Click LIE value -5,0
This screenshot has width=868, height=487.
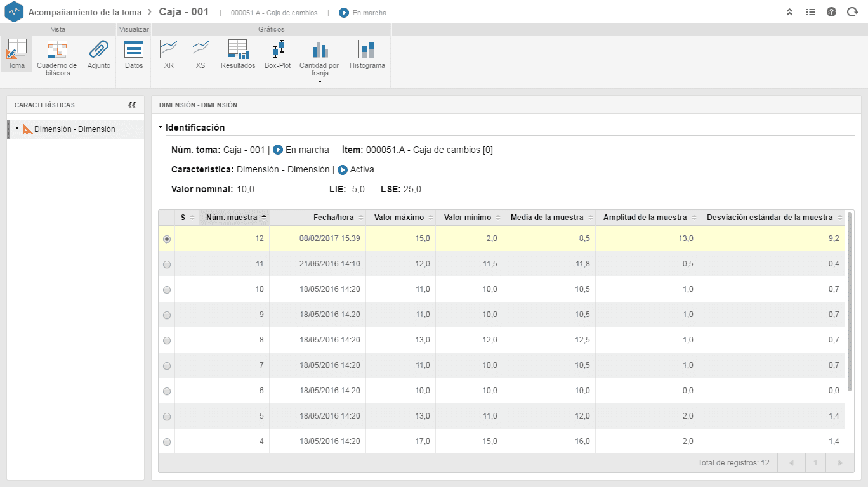point(357,189)
